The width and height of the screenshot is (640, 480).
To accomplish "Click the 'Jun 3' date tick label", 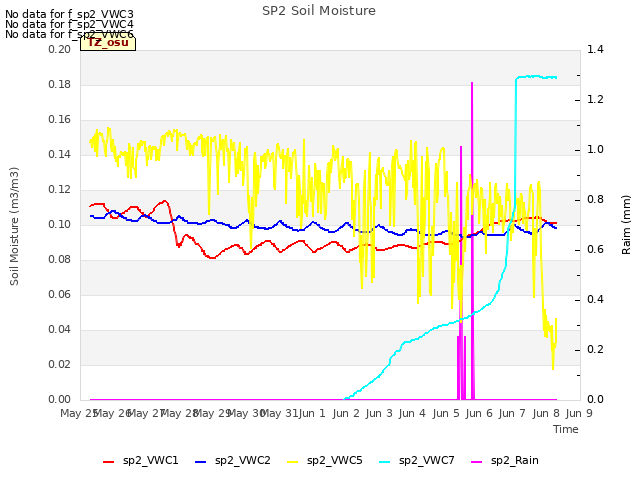I will coord(379,414).
